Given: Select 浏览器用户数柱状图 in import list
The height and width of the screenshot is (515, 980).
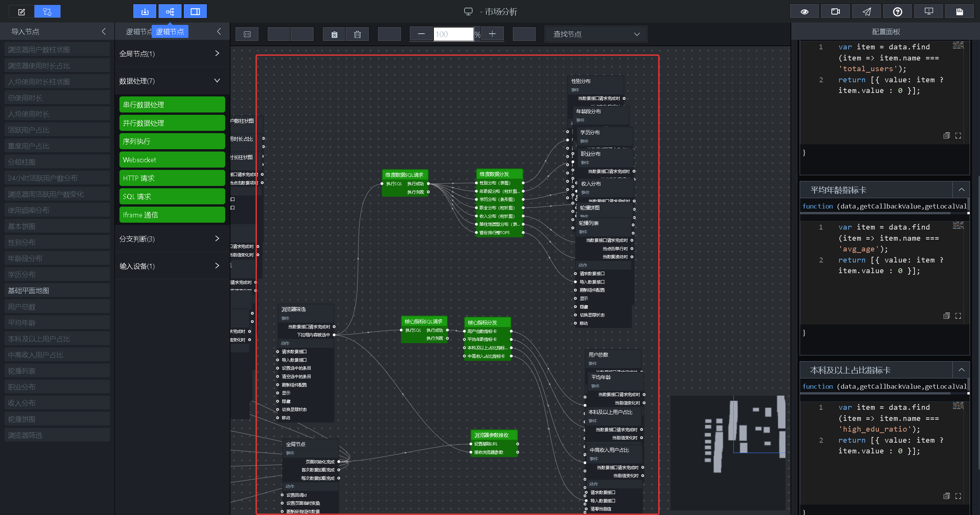Looking at the screenshot, I should point(57,49).
